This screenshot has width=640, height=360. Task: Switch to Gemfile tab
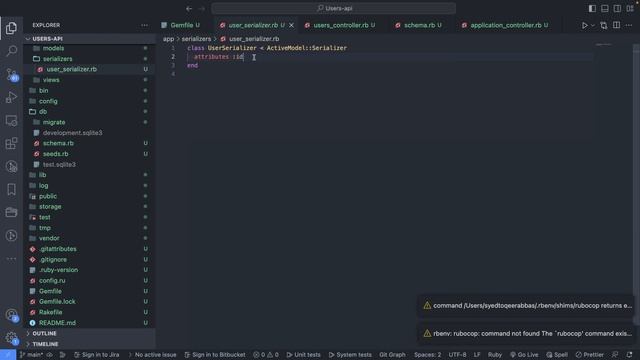tap(181, 25)
